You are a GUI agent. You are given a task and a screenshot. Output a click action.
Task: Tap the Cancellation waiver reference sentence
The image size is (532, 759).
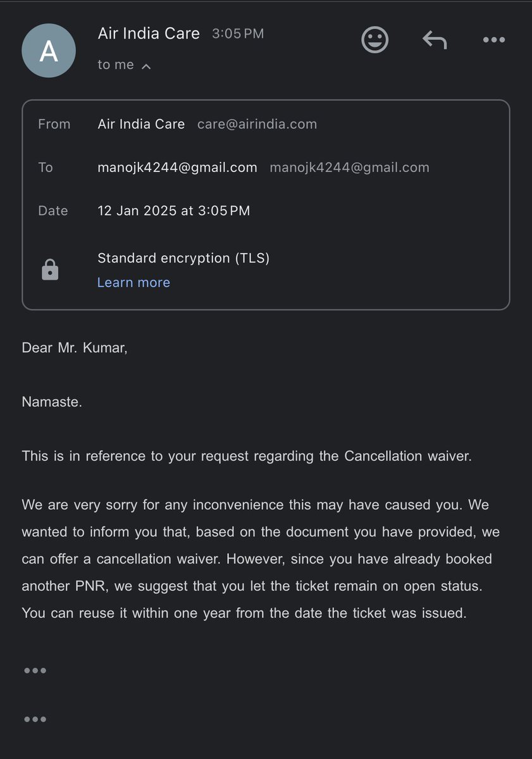pyautogui.click(x=247, y=456)
